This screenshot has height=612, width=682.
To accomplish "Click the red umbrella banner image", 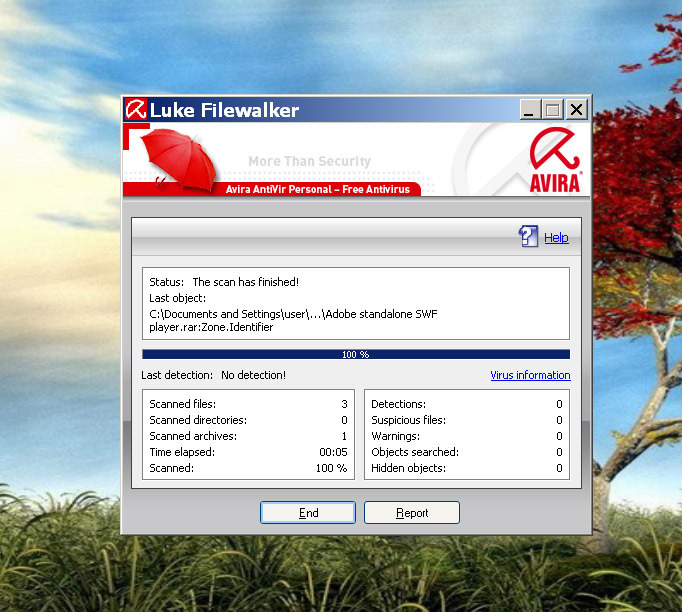I will [180, 160].
